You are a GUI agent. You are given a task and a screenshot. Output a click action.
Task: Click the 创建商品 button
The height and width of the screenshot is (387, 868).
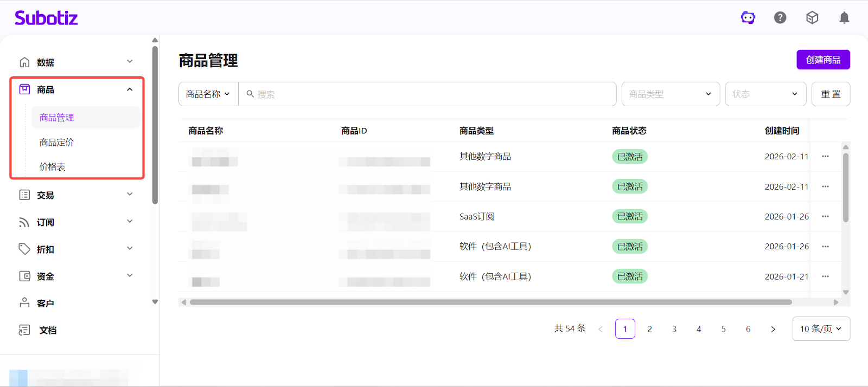pyautogui.click(x=823, y=60)
